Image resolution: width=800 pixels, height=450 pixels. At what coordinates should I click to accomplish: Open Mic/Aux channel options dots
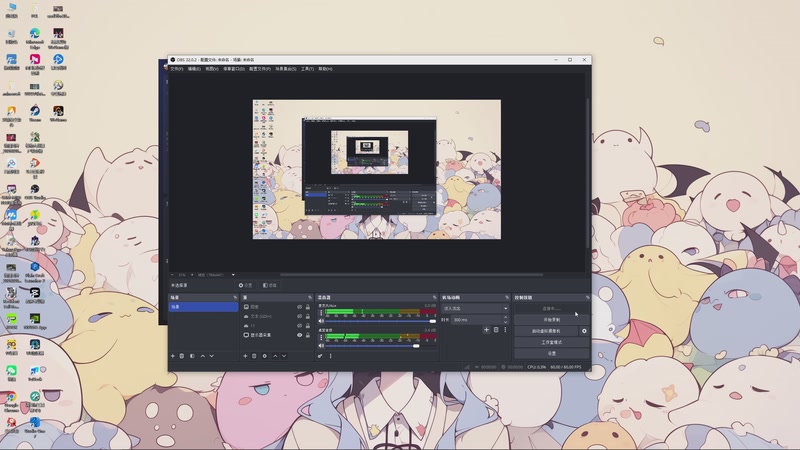tap(321, 313)
